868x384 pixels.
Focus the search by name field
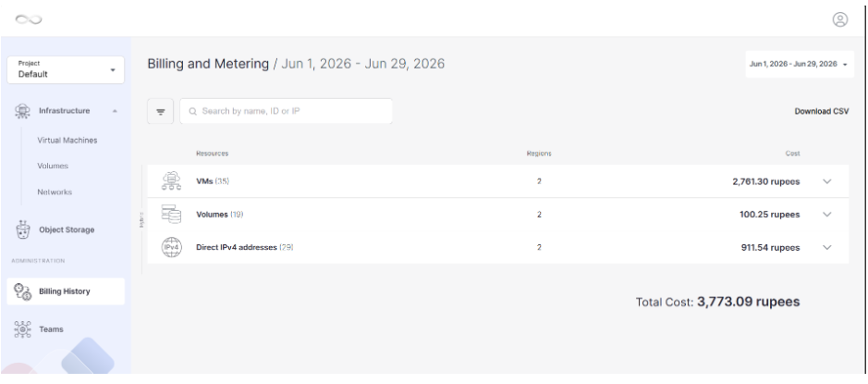point(287,111)
